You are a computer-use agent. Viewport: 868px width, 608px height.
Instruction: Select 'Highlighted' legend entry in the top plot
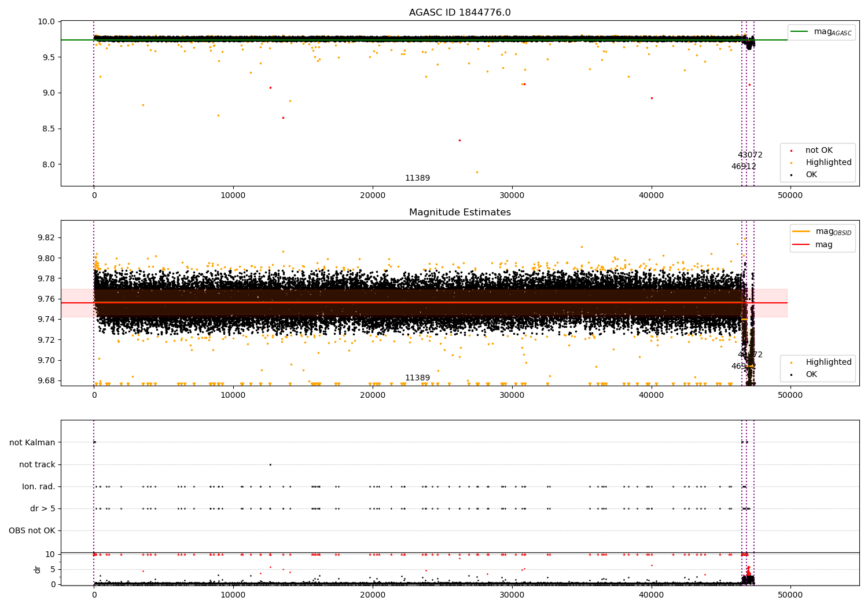coord(829,163)
